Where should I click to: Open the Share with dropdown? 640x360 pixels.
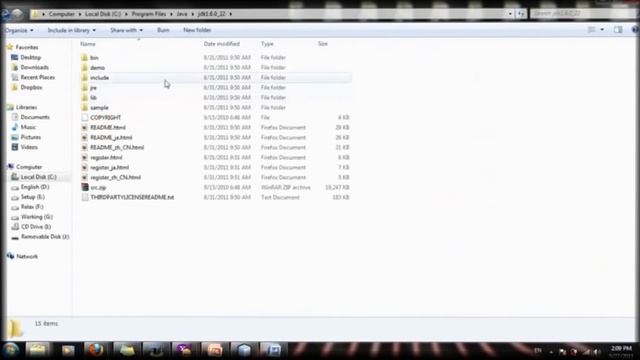[x=127, y=30]
